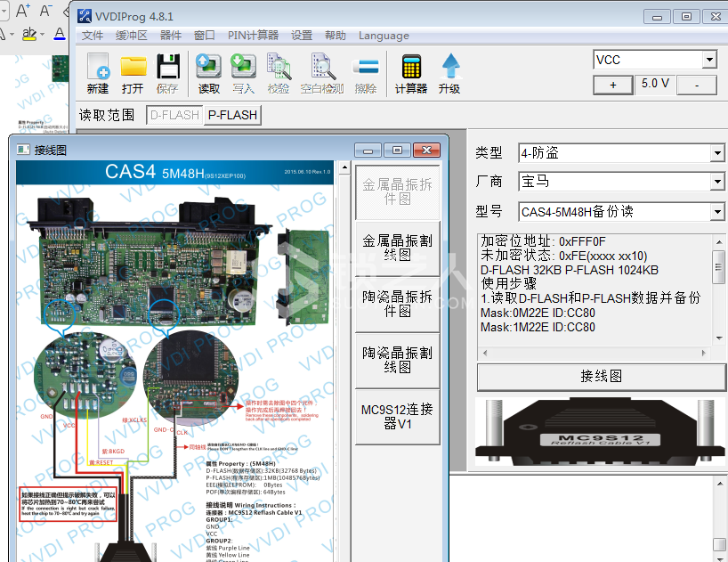Image resolution: width=728 pixels, height=562 pixels.
Task: Click the info box horizontal scrollbar track
Action: (x=595, y=353)
